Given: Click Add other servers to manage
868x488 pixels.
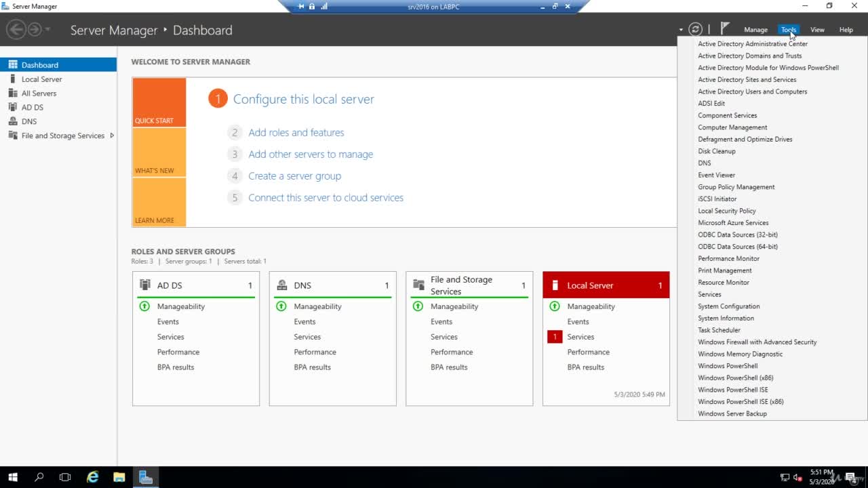Looking at the screenshot, I should [x=311, y=155].
